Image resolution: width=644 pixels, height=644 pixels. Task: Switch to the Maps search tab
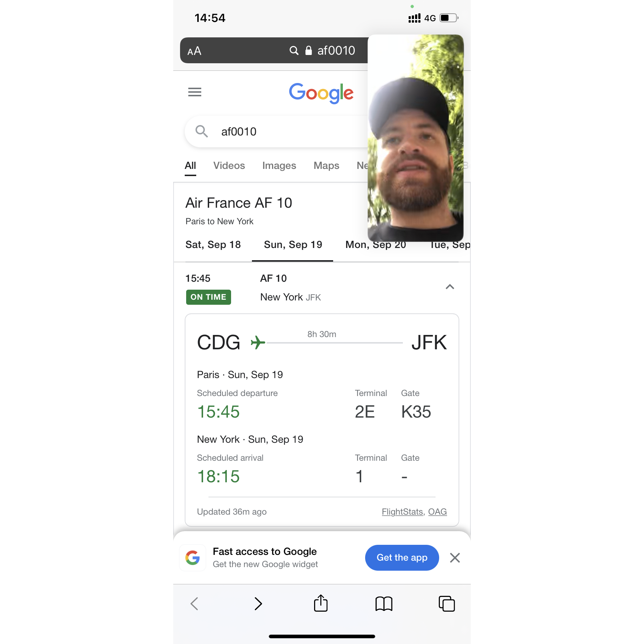(326, 166)
